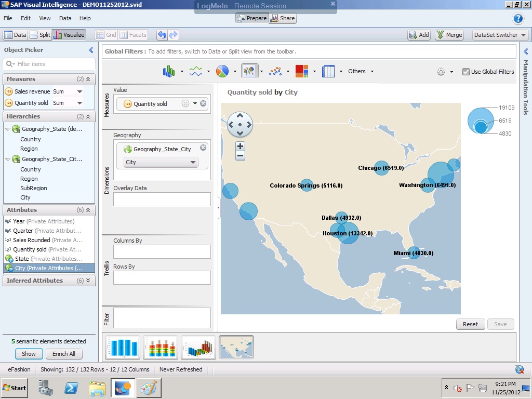
Task: Open File Explorer from the taskbar
Action: pyautogui.click(x=97, y=388)
